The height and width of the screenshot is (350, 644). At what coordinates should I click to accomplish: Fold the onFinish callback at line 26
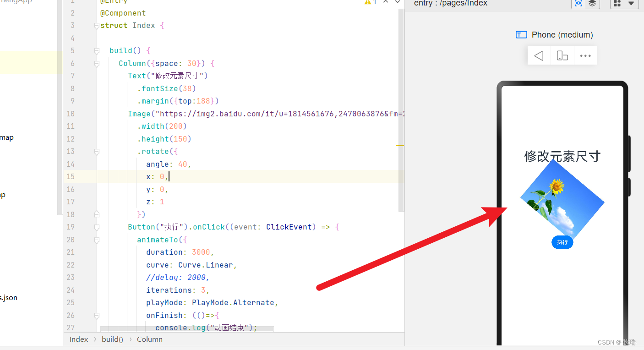[x=97, y=316]
